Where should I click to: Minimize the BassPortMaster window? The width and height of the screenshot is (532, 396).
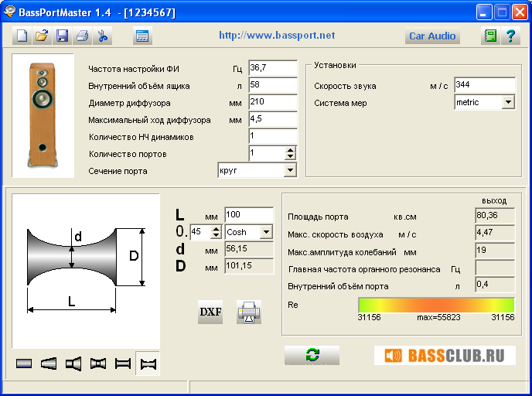pos(484,12)
